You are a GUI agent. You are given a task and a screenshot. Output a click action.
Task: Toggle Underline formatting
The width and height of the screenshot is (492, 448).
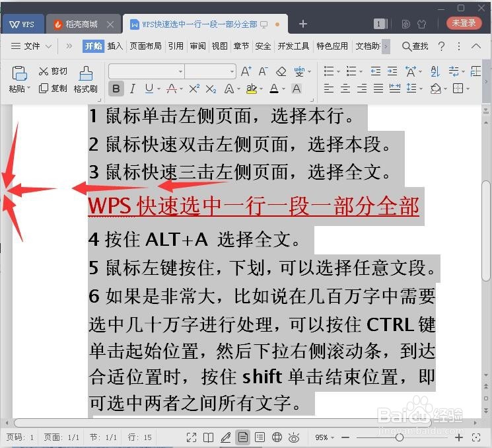pyautogui.click(x=149, y=89)
